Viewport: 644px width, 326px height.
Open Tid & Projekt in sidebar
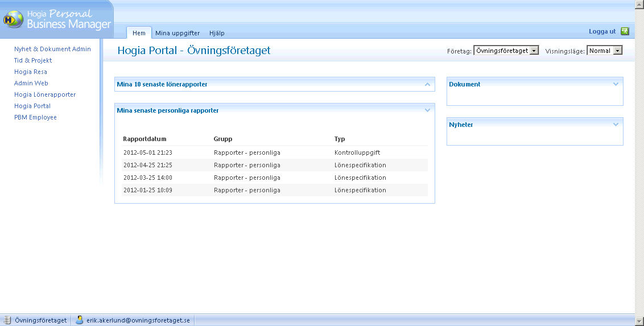33,60
